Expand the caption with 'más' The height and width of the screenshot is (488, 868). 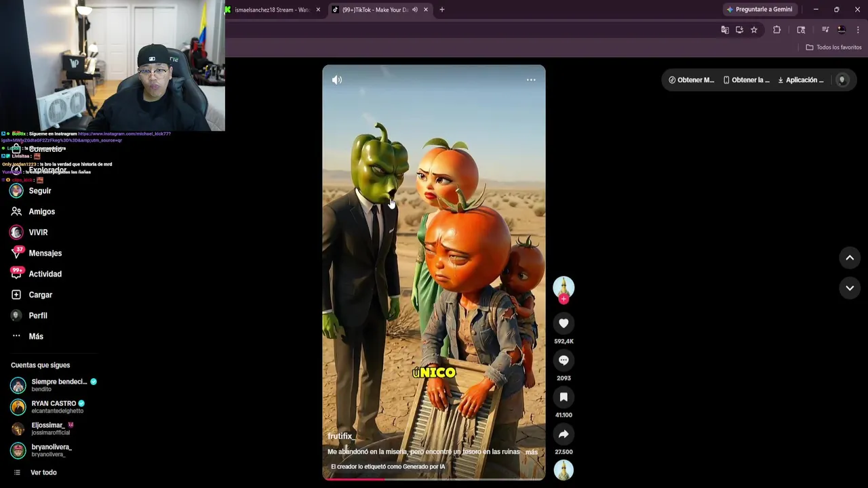[532, 452]
